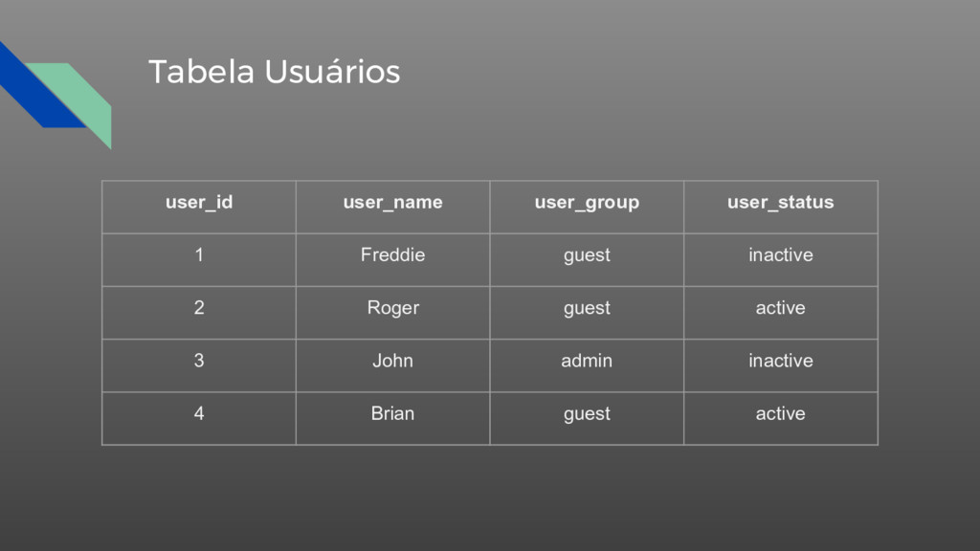Image resolution: width=980 pixels, height=551 pixels.
Task: Select the user_status column header
Action: tap(781, 207)
